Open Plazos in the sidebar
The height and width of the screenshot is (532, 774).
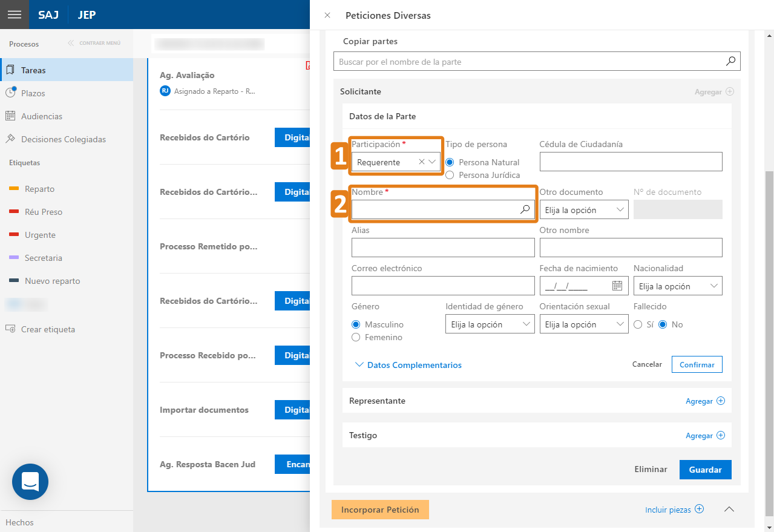(67, 93)
